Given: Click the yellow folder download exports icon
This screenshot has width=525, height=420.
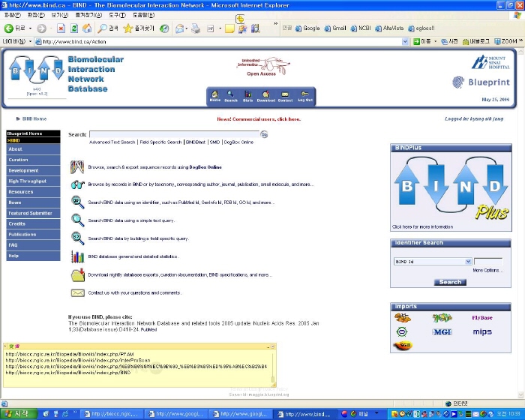Looking at the screenshot, I should coord(77,274).
